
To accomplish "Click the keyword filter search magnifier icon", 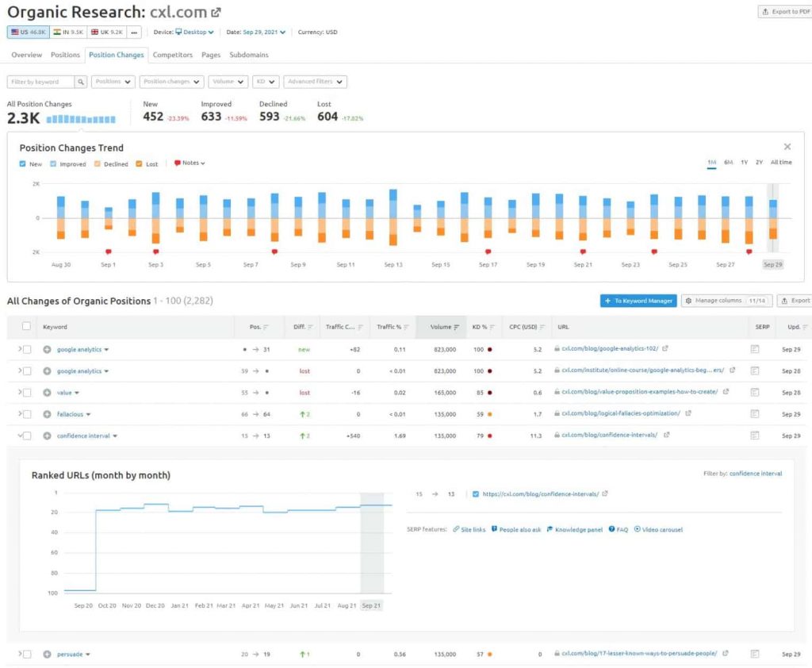I will (x=81, y=82).
